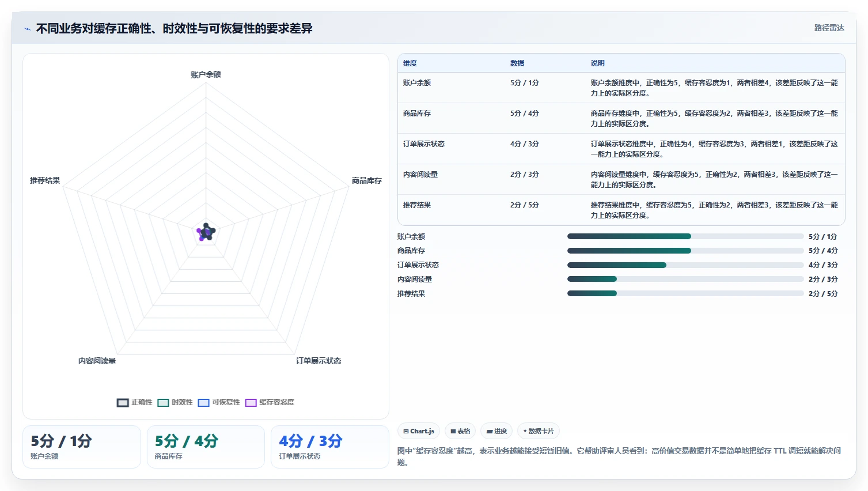This screenshot has height=491, width=868.
Task: Click the 内容阅读量维度中 description text
Action: click(x=714, y=180)
